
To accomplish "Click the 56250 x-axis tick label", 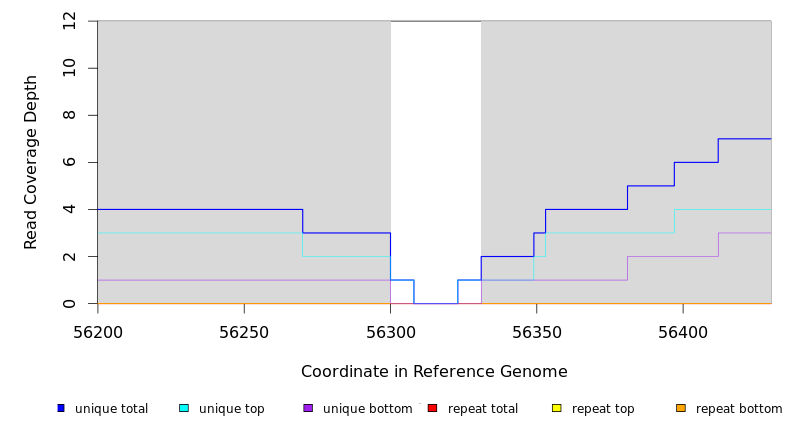I will pos(244,331).
